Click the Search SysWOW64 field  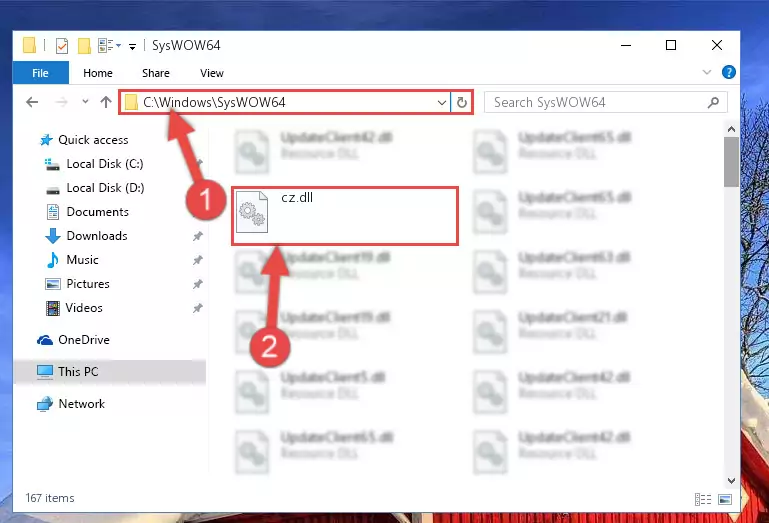tap(605, 102)
